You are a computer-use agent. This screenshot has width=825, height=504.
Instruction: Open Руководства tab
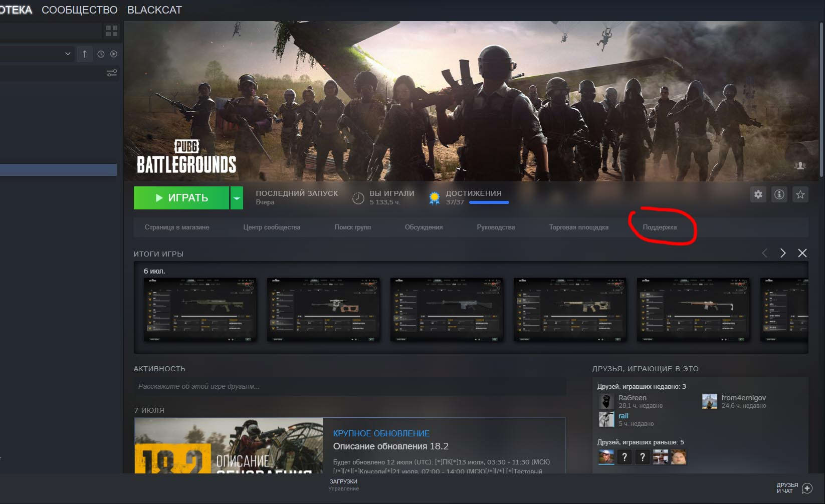pos(496,227)
